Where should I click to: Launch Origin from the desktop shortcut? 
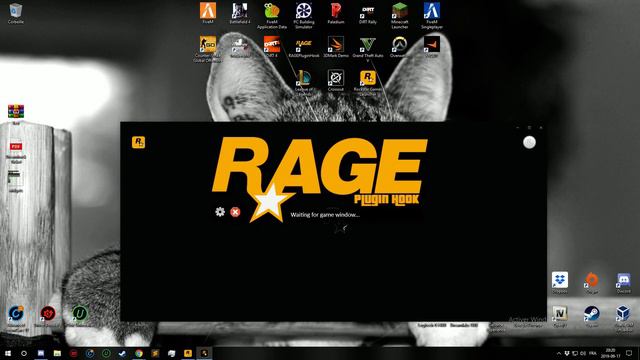591,282
